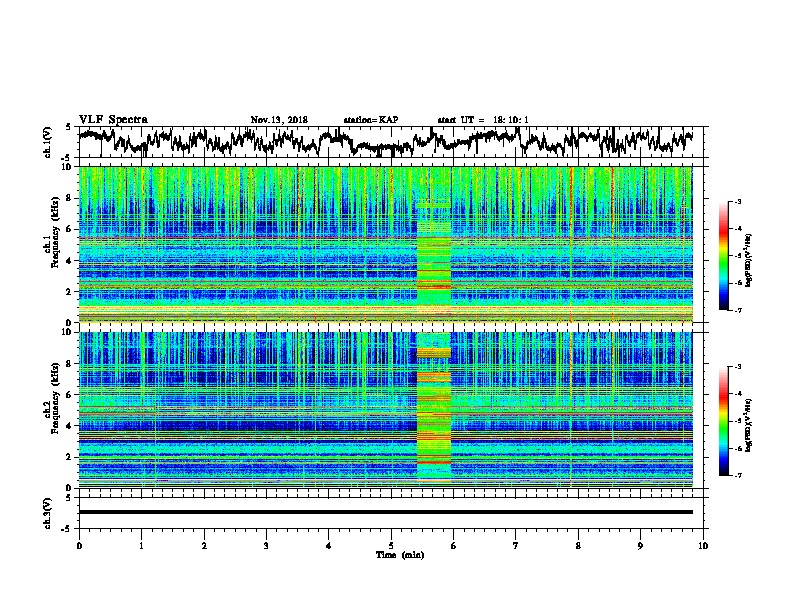Image resolution: width=792 pixels, height=612 pixels.
Task: Click the ch.3(V) axis label
Action: (47, 513)
